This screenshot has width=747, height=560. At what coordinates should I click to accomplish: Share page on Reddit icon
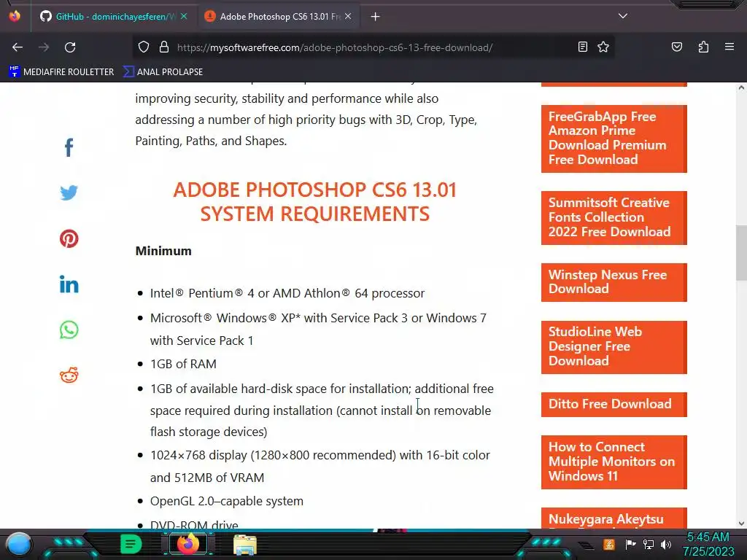pos(69,376)
